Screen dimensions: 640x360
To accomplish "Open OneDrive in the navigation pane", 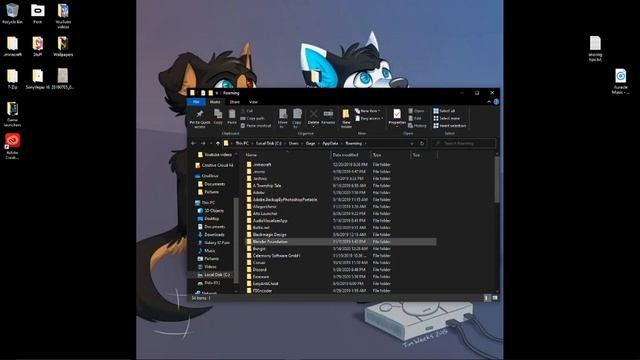I will (x=209, y=176).
